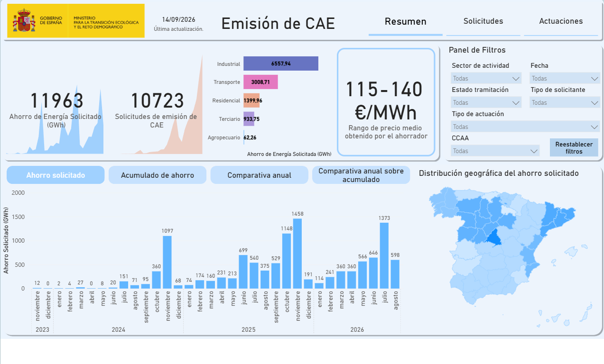Expand the Sector de actividad dropdown

486,78
